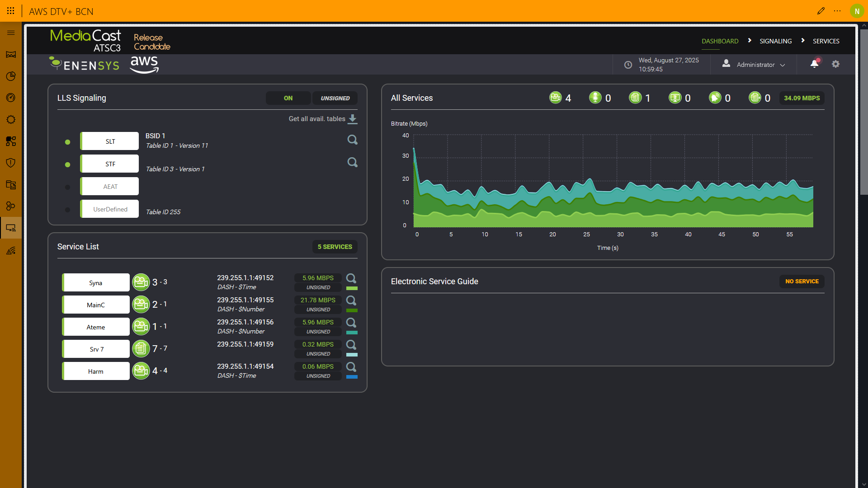868x488 pixels.
Task: Click the Syna service video icon
Action: [141, 282]
